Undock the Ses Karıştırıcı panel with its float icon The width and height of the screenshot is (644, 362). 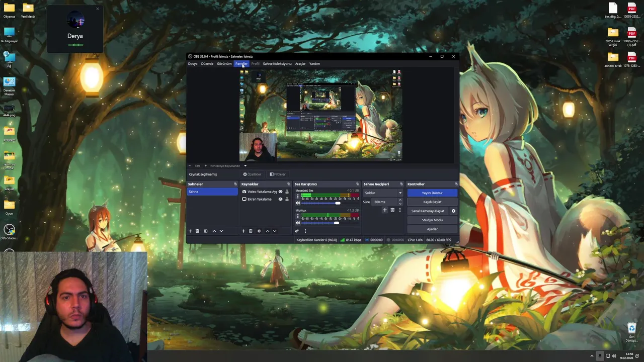(358, 184)
